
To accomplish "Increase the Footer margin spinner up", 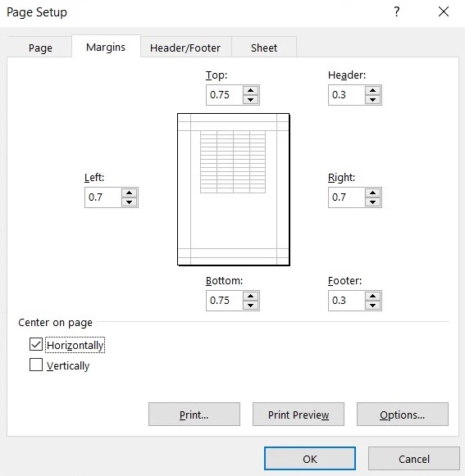I will point(372,297).
